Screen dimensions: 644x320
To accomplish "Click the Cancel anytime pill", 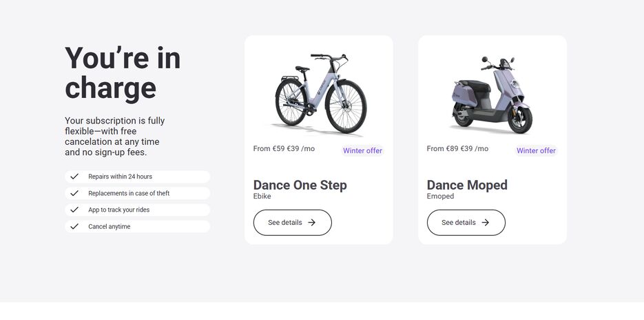I will [x=138, y=227].
